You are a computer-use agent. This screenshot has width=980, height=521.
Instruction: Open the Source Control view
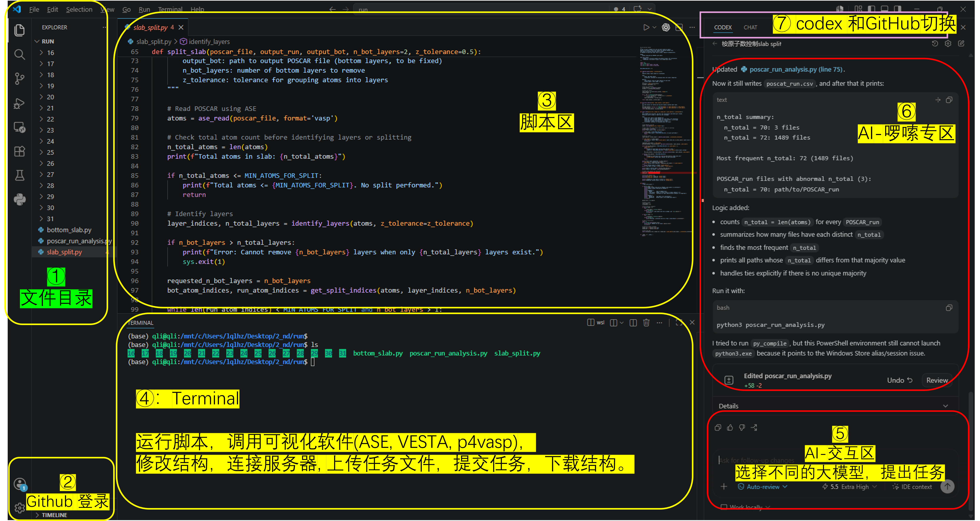pos(19,79)
